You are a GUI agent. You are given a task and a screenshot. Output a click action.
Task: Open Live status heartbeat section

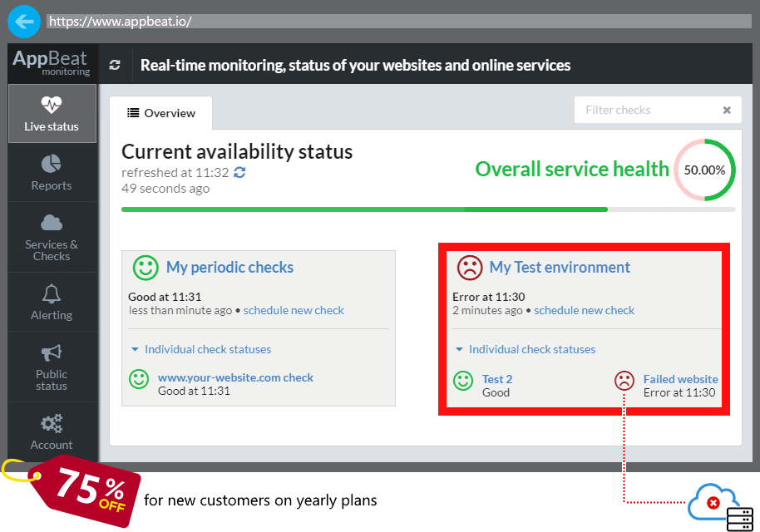[52, 113]
